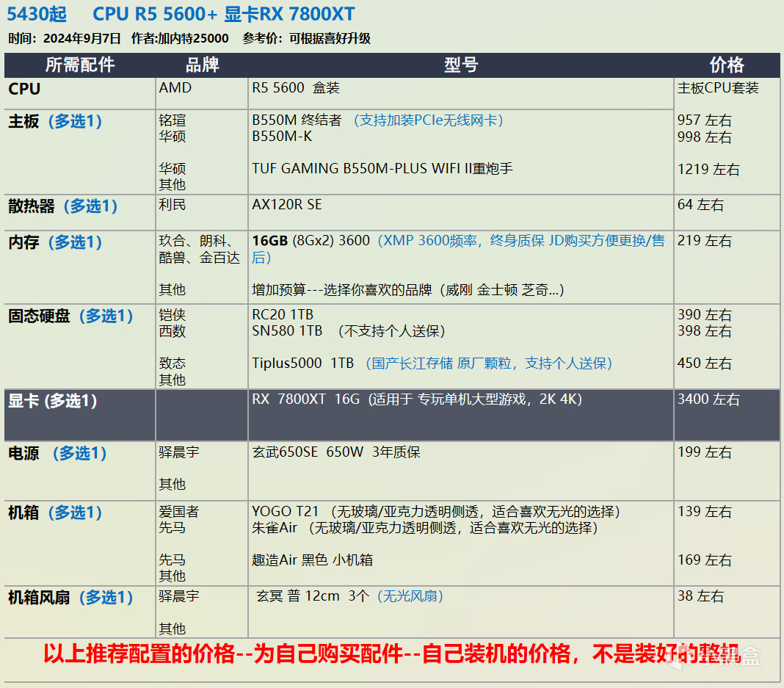The height and width of the screenshot is (688, 784).
Task: Click the price '998 左右'
Action: [705, 137]
